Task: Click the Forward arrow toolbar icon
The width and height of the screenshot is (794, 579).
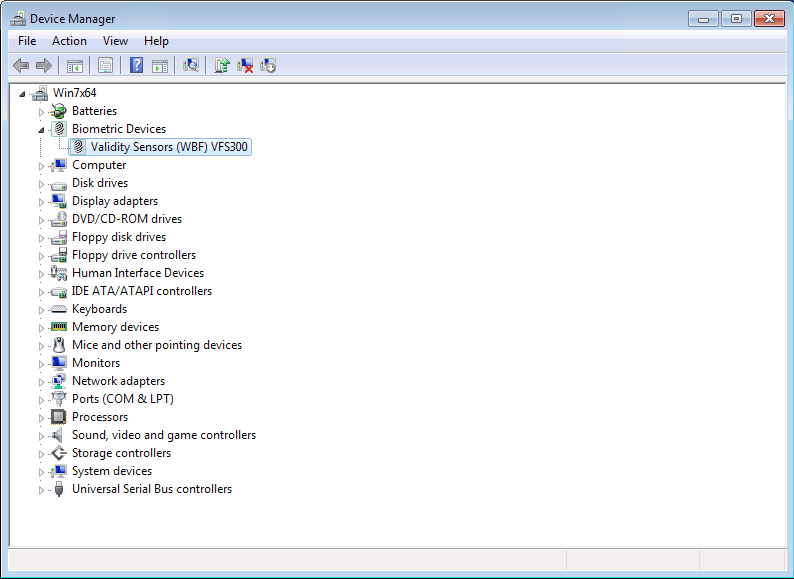Action: click(x=44, y=65)
